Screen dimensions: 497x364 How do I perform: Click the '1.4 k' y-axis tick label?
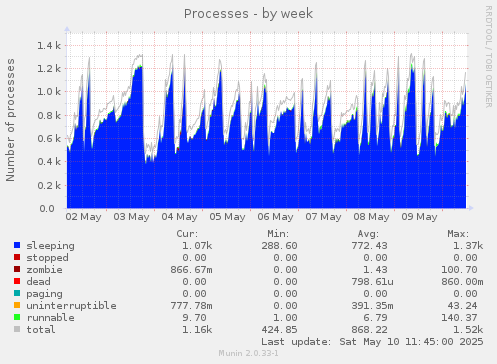pos(49,46)
